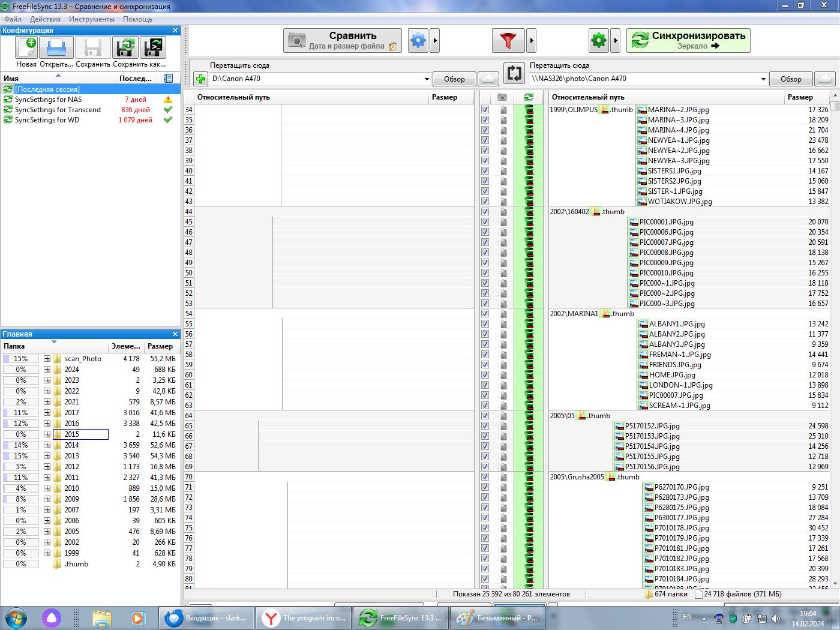Expand the 2024 folder node
The image size is (840, 630).
point(47,370)
